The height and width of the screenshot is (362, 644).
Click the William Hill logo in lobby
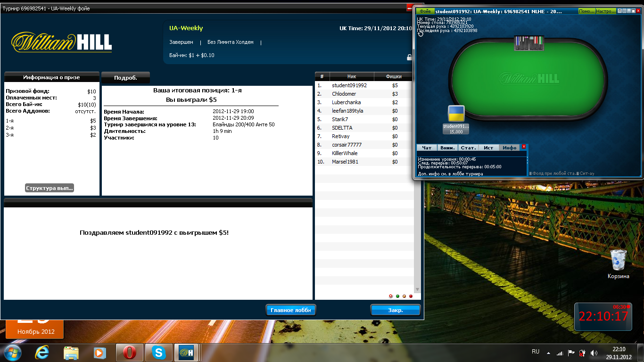point(62,42)
